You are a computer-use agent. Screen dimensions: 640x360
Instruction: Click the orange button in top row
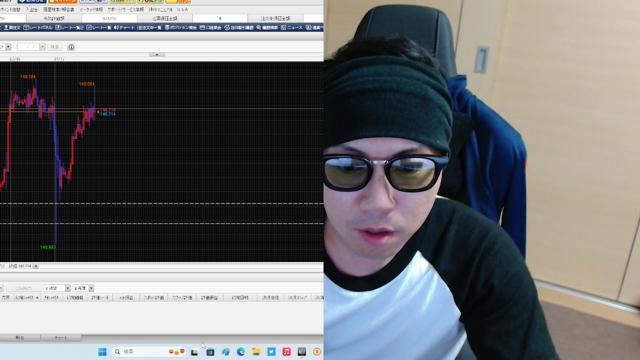click(x=62, y=1)
